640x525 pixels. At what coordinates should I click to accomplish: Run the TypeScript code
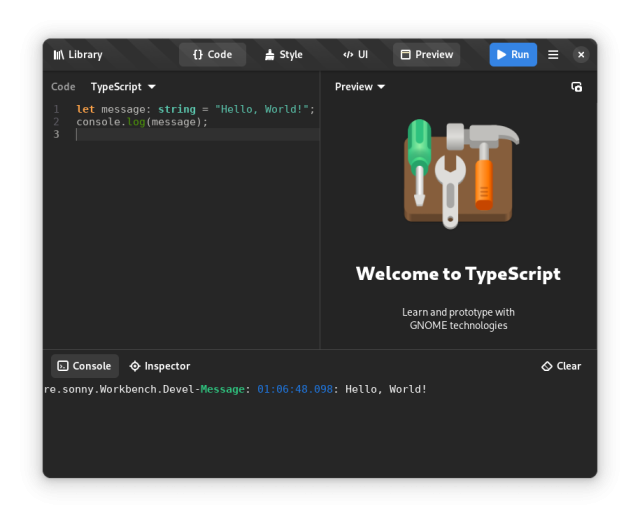pyautogui.click(x=512, y=55)
